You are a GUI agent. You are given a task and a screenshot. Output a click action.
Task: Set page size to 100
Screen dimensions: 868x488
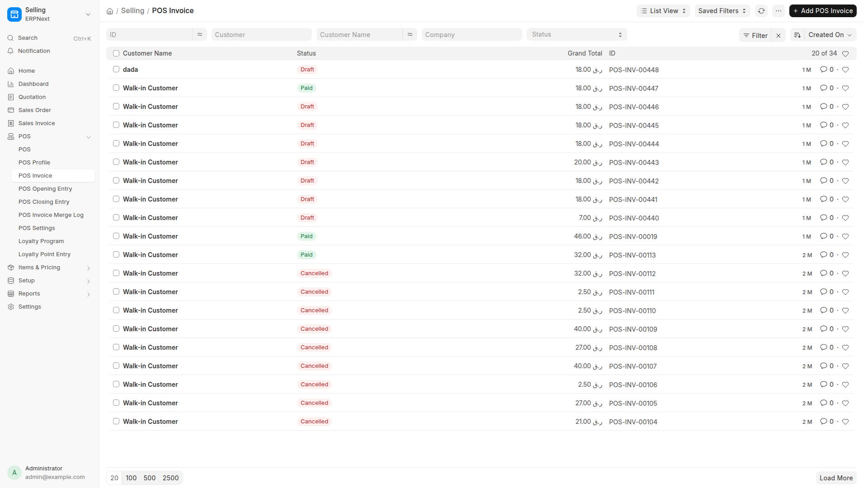pos(131,478)
